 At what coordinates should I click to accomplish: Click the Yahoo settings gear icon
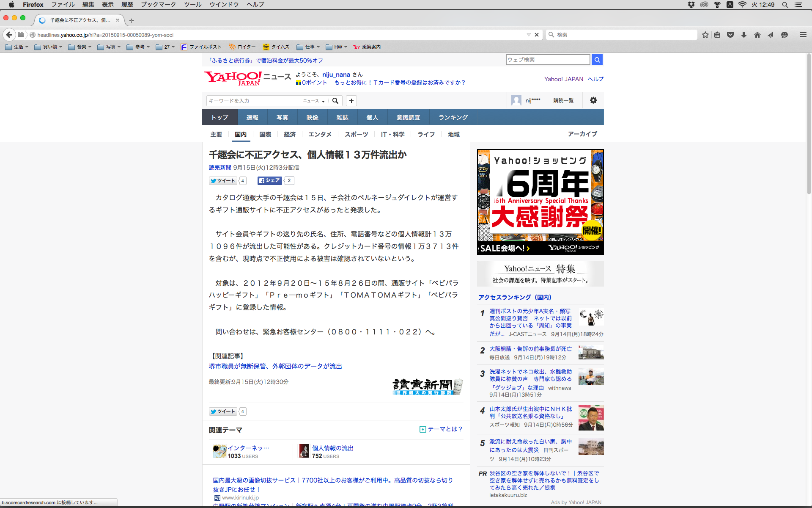pyautogui.click(x=593, y=100)
